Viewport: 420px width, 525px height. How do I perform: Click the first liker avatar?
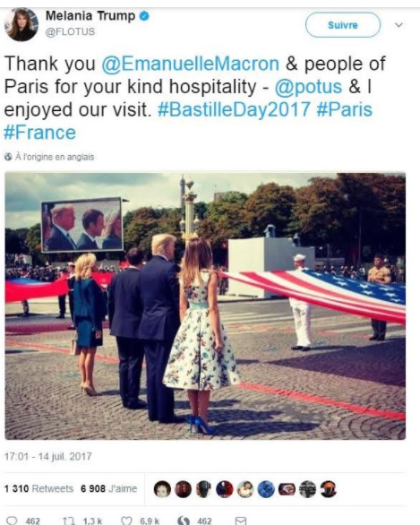coord(162,489)
